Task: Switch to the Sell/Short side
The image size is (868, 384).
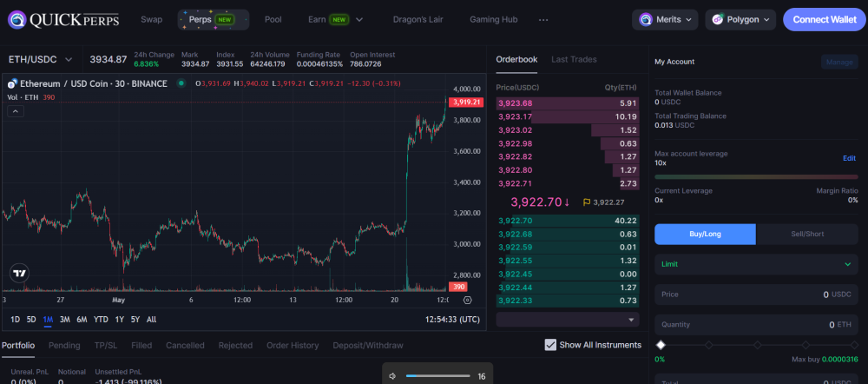Action: click(806, 234)
